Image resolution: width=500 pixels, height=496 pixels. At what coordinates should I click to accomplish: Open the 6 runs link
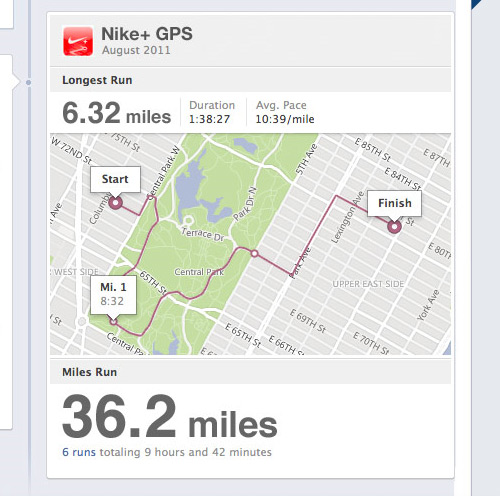[x=79, y=452]
